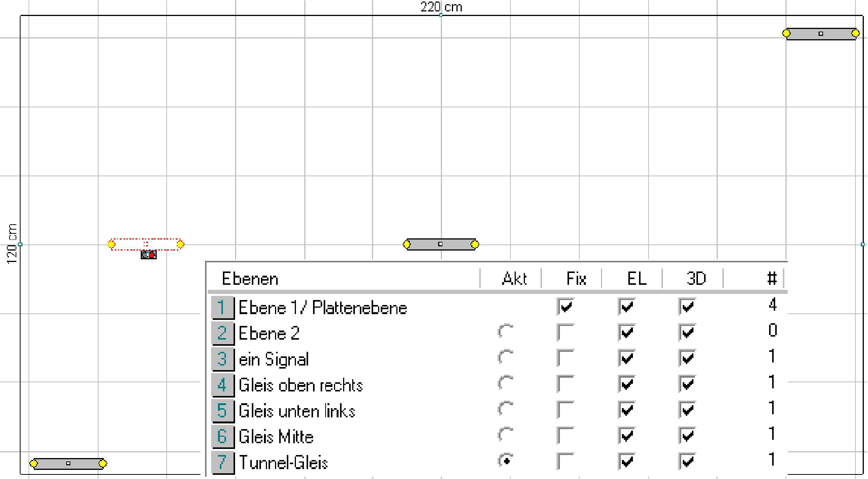Set Gleis Mitte as active layer
Image resolution: width=868 pixels, height=479 pixels.
click(x=506, y=435)
